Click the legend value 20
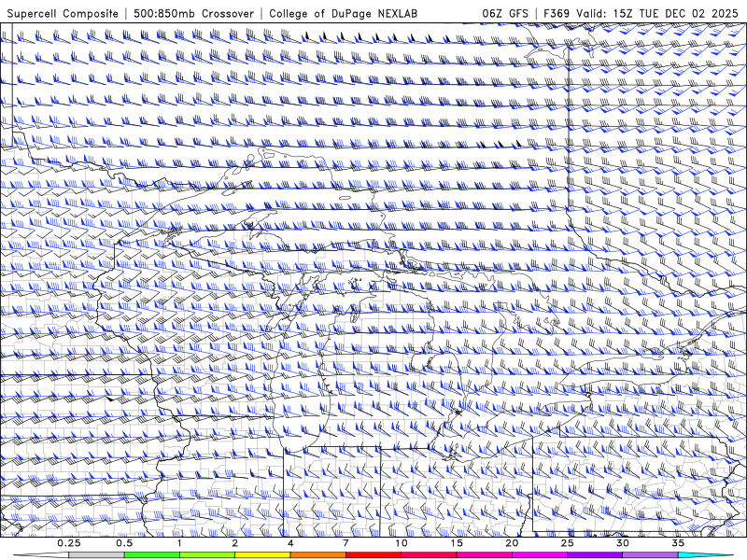 512,543
